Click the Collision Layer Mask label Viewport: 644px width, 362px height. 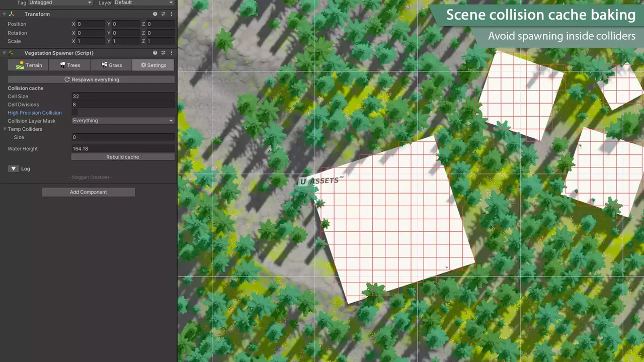coord(32,121)
